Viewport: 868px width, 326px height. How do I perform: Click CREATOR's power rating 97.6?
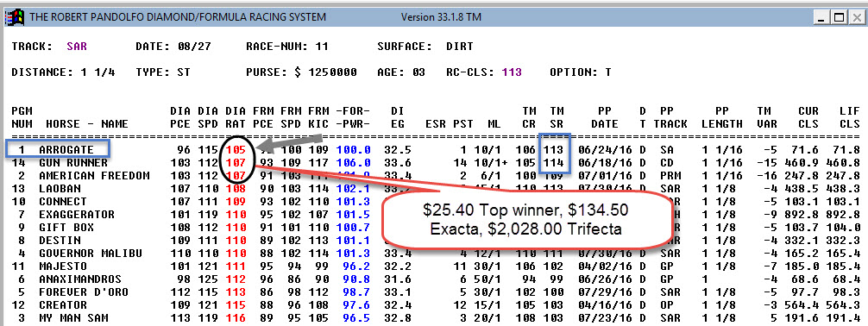tap(356, 305)
